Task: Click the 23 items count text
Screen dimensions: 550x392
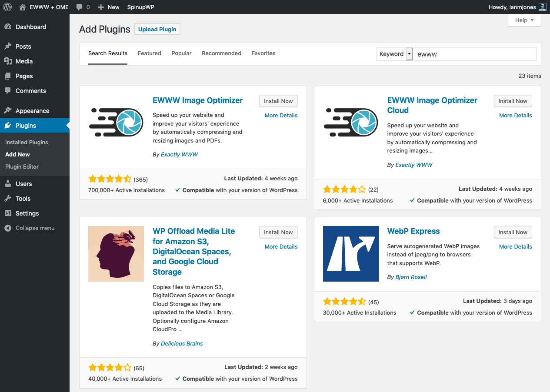Action: point(530,76)
